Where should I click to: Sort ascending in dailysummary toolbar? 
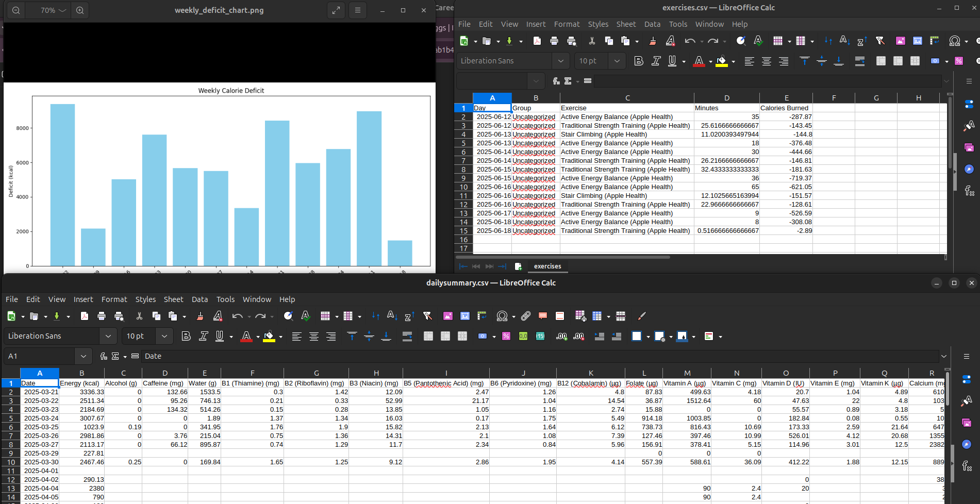pyautogui.click(x=392, y=316)
